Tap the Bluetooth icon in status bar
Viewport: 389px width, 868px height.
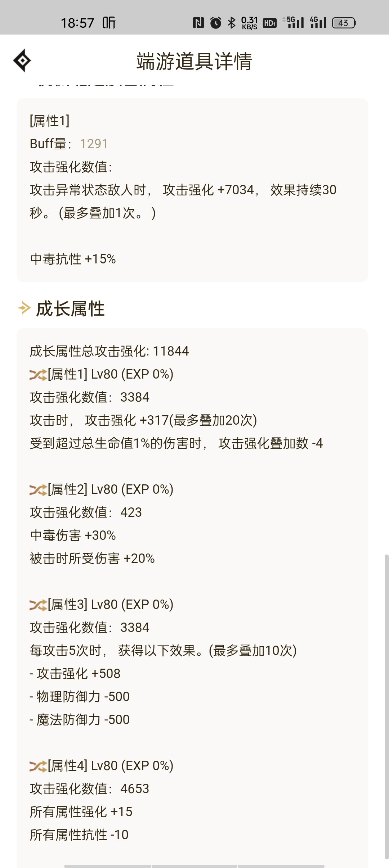click(x=232, y=23)
